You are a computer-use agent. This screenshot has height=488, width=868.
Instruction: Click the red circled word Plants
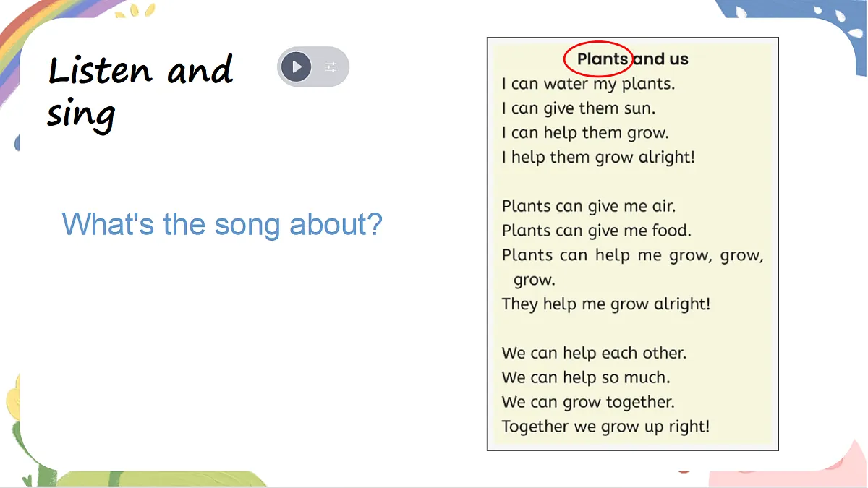coord(600,59)
